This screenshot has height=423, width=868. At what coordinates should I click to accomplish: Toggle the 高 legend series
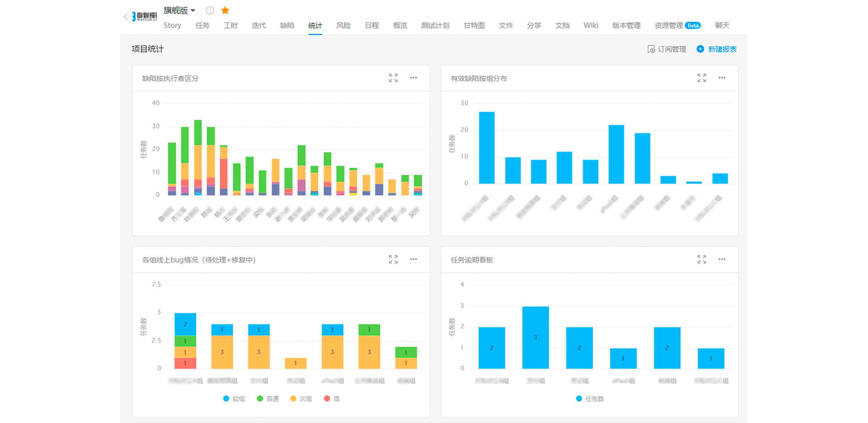point(332,398)
